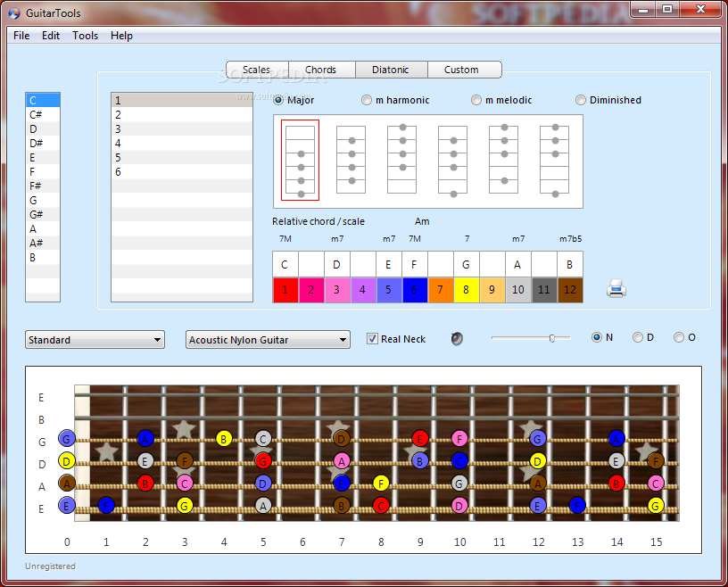The height and width of the screenshot is (587, 728).
Task: Select the D display radio button
Action: pos(638,337)
